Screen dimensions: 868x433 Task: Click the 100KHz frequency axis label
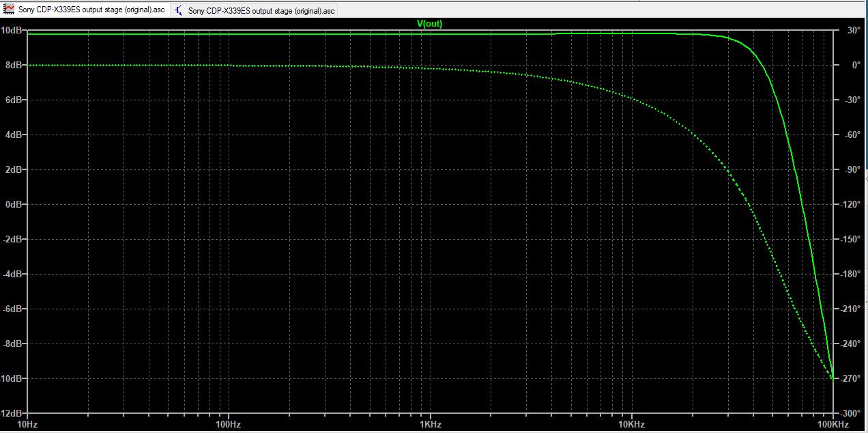(x=832, y=424)
